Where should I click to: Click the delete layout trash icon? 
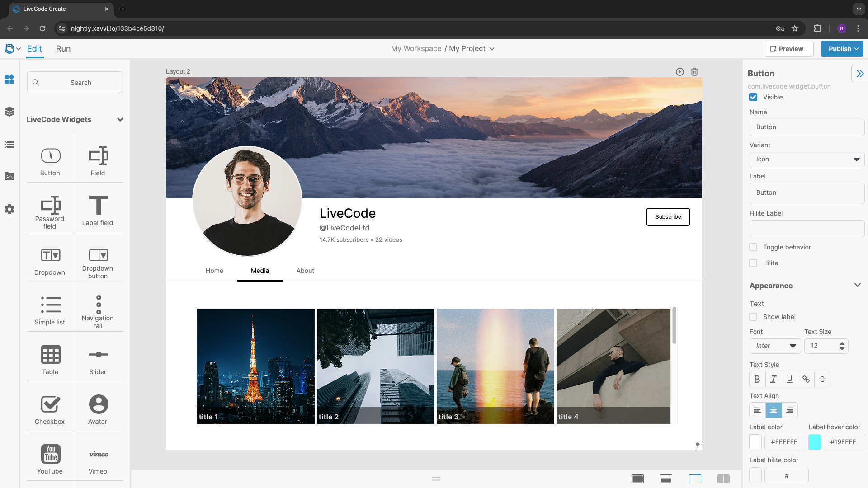pos(694,72)
